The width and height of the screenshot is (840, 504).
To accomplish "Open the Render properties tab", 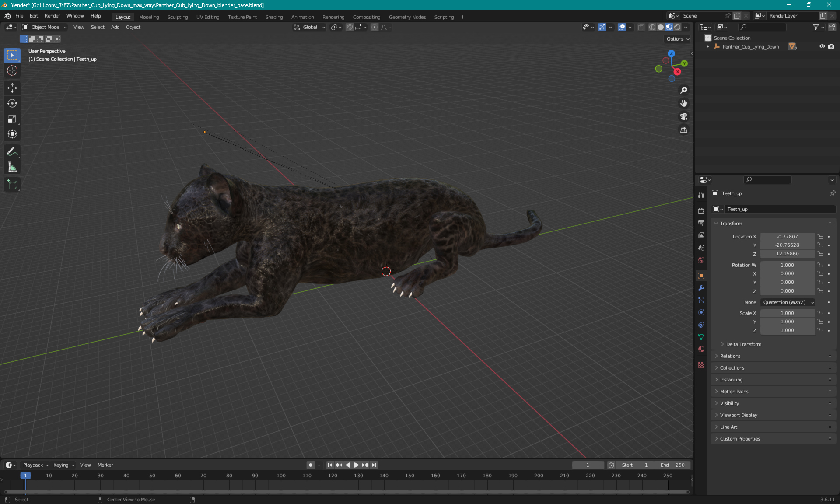I will pos(701,210).
